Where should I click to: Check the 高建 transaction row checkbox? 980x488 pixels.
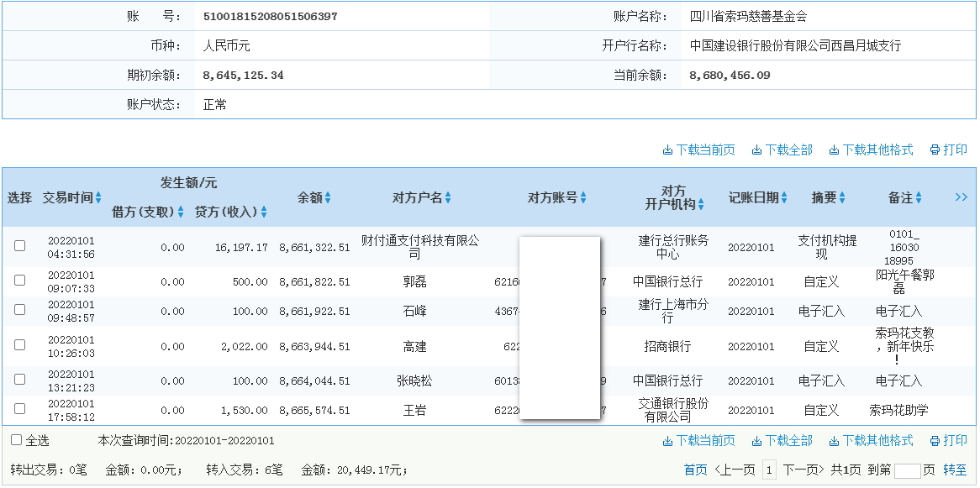(x=20, y=344)
